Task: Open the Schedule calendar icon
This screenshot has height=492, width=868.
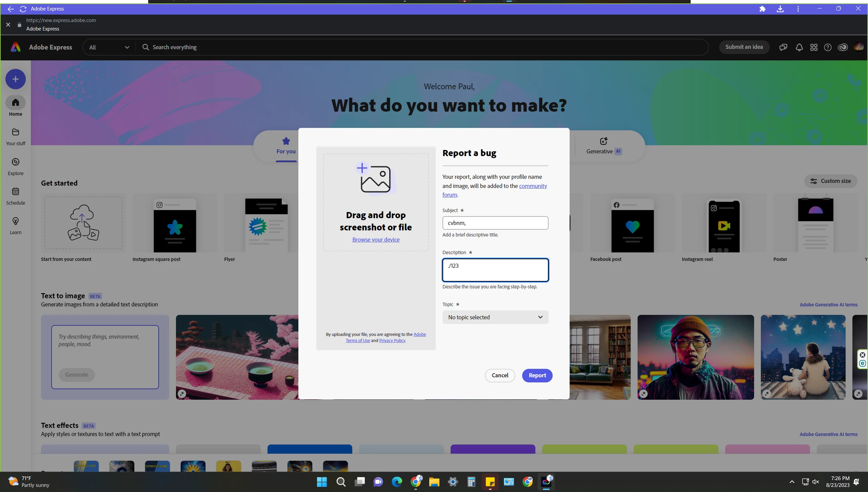Action: pyautogui.click(x=15, y=192)
